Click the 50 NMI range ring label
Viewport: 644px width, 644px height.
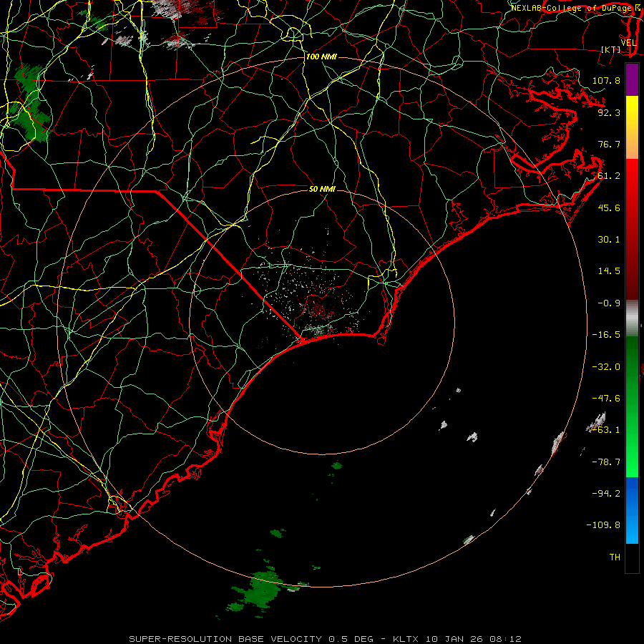pos(322,189)
